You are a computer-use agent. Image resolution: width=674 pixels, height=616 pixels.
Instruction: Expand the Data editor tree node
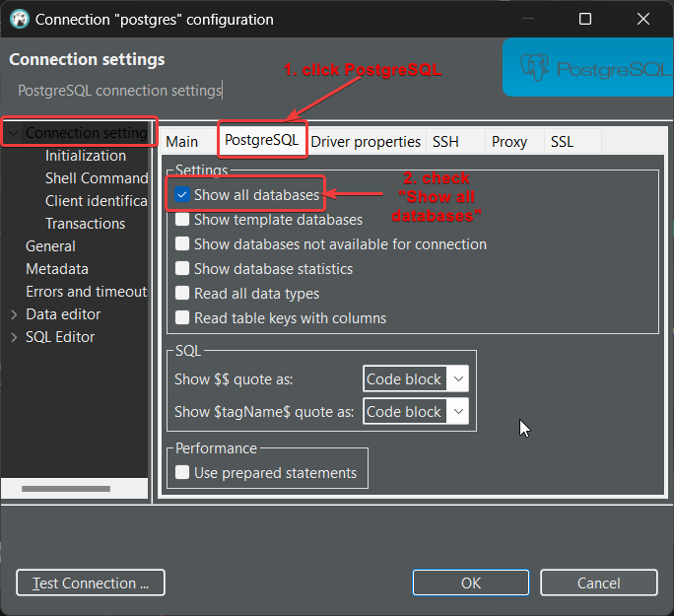click(x=14, y=314)
